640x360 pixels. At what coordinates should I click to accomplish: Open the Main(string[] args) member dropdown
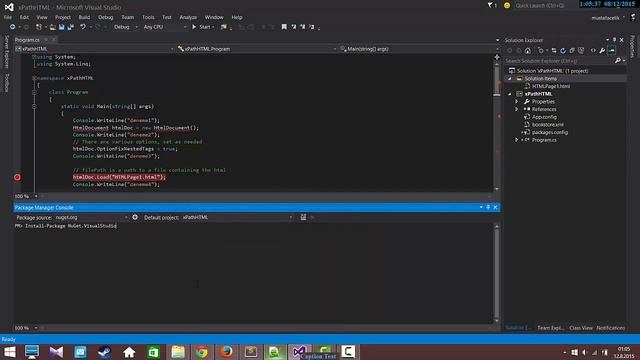click(419, 49)
